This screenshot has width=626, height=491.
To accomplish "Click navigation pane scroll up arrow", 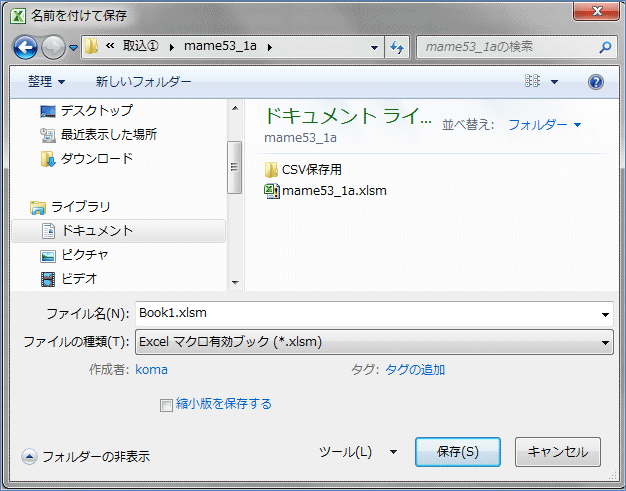I will click(235, 108).
